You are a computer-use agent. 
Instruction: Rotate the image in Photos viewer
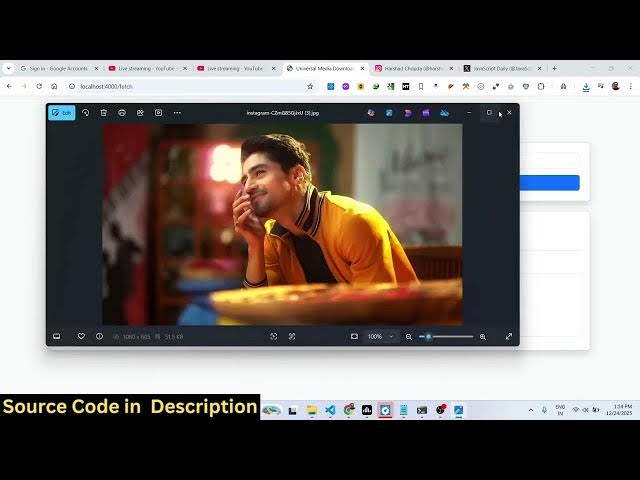tap(85, 113)
